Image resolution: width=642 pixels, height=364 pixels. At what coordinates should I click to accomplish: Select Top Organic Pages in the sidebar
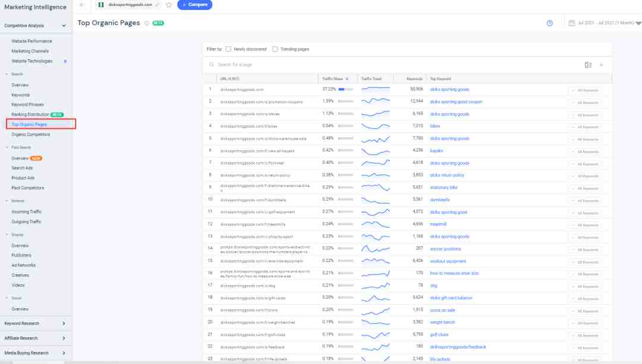pyautogui.click(x=30, y=124)
